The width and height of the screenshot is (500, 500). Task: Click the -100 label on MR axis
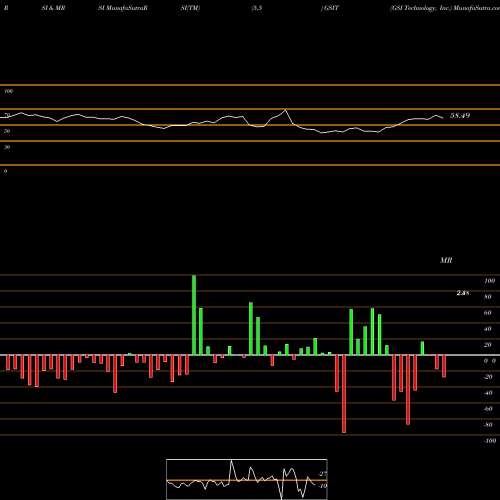(x=490, y=441)
